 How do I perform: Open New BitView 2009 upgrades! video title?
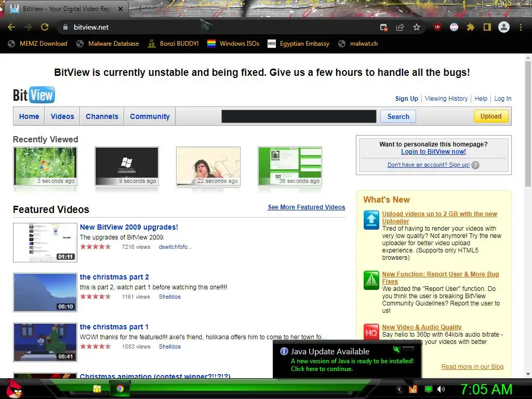coord(129,228)
